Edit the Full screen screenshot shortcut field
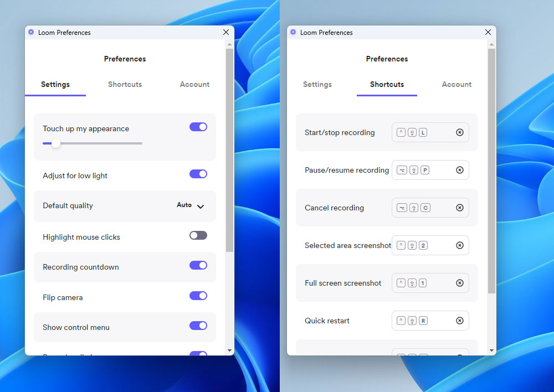 point(430,283)
